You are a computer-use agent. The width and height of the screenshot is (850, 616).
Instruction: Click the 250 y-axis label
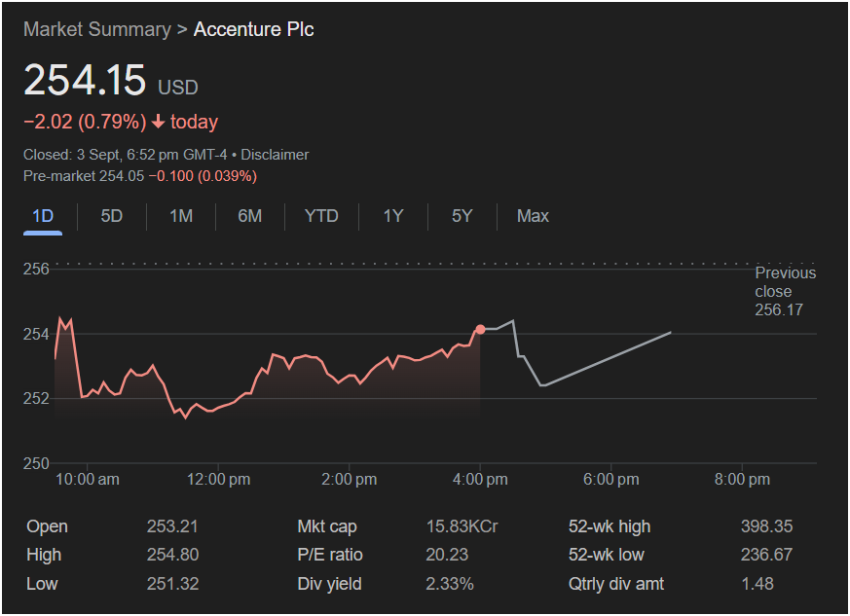tap(36, 463)
